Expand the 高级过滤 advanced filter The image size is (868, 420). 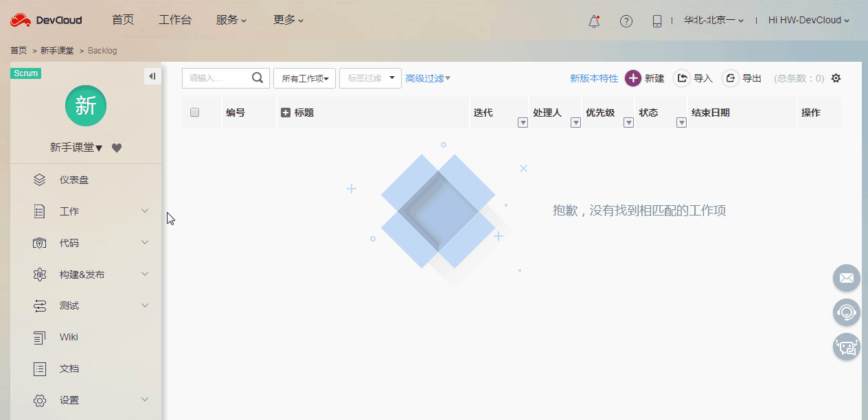[x=426, y=78]
